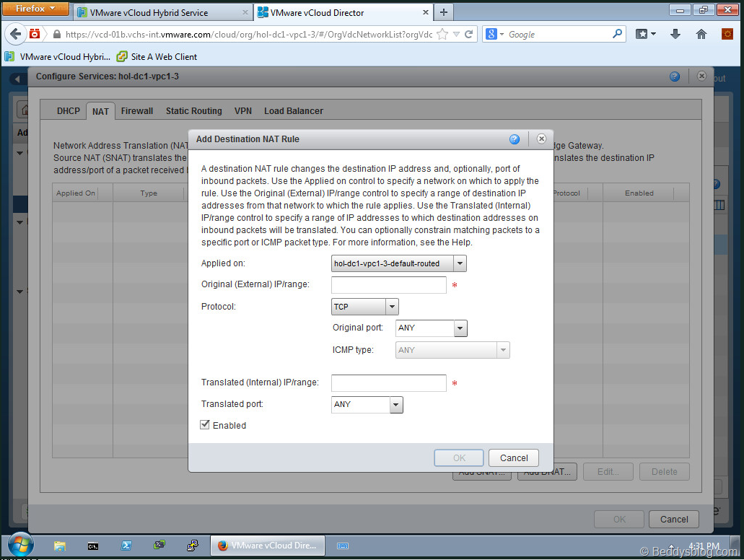The image size is (744, 560).
Task: Cancel the Add Destination NAT Rule dialog
Action: pos(514,458)
